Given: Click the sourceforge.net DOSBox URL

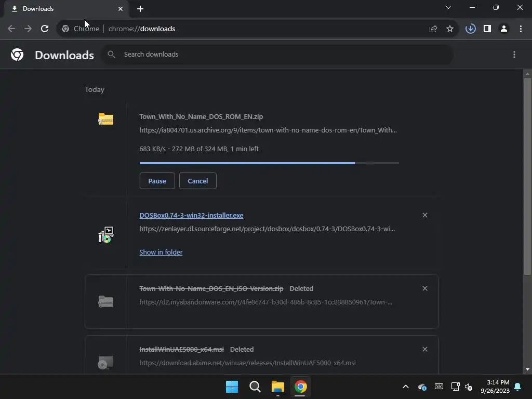Looking at the screenshot, I should coord(267,229).
